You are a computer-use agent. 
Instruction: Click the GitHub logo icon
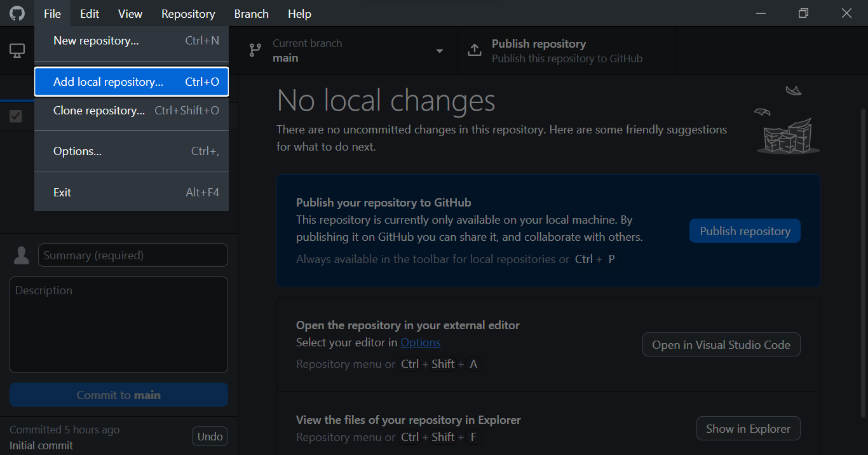click(x=17, y=13)
